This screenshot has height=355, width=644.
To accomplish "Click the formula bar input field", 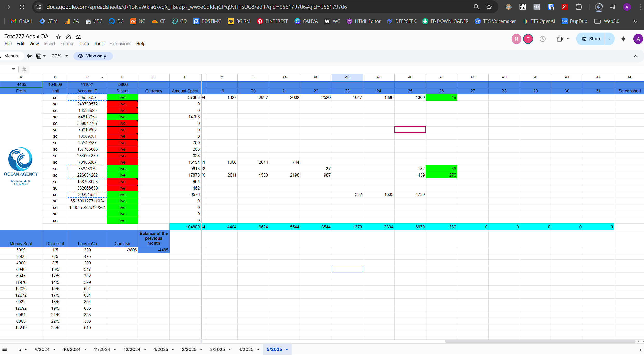I will tap(311, 69).
